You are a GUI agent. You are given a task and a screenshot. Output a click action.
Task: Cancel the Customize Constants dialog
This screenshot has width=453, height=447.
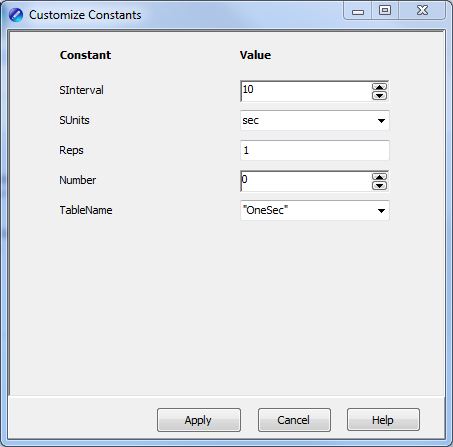[294, 420]
